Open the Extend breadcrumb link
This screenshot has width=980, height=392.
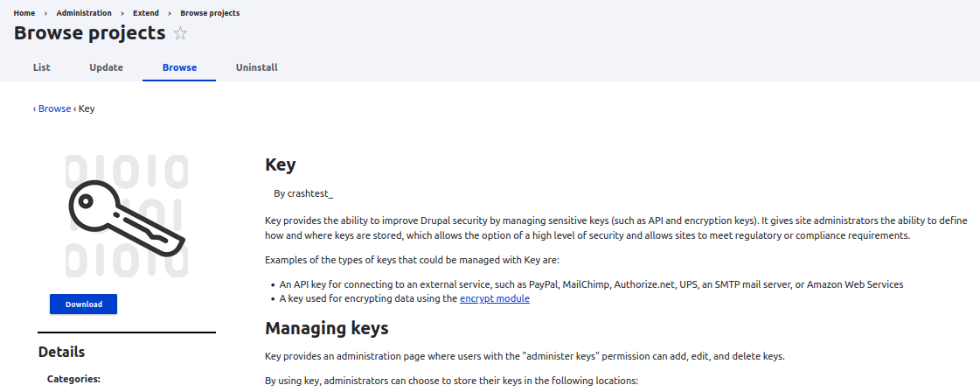pos(146,13)
